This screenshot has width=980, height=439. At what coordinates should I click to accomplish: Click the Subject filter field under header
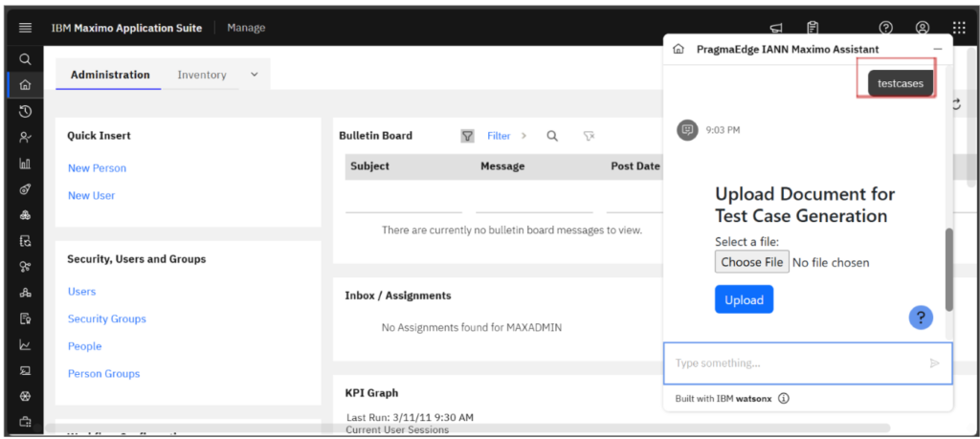pyautogui.click(x=404, y=203)
